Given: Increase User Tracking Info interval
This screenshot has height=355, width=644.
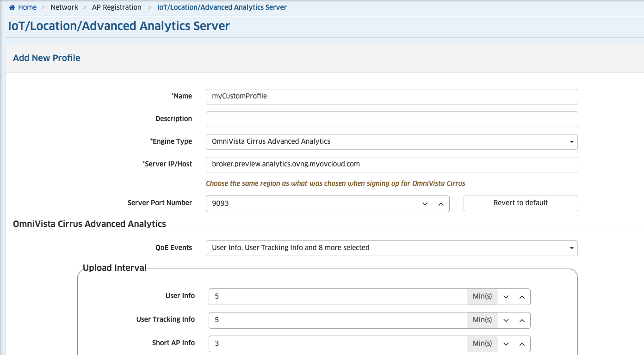Looking at the screenshot, I should pos(522,320).
